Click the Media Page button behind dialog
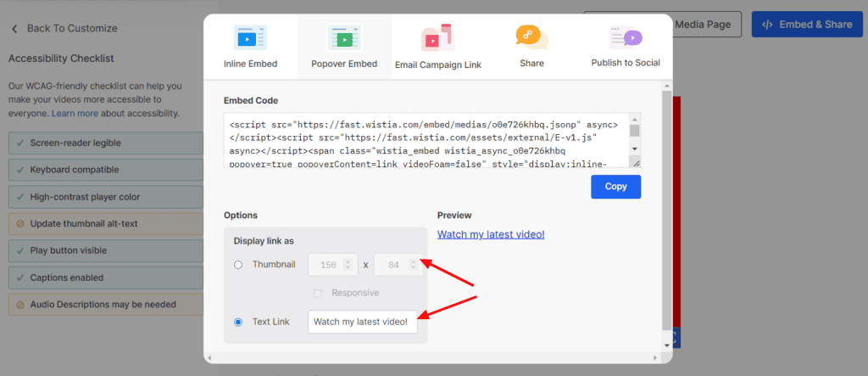868x376 pixels. pos(703,25)
